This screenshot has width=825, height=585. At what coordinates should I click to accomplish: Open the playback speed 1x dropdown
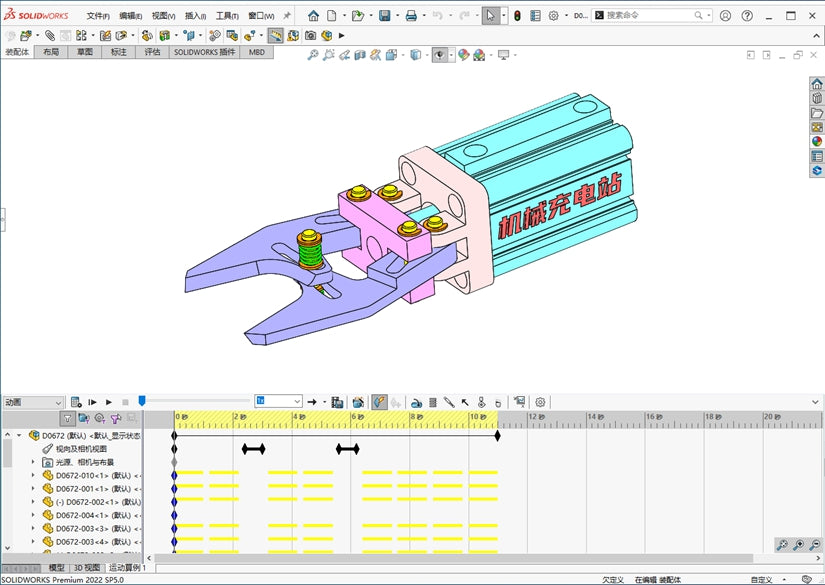[x=278, y=401]
